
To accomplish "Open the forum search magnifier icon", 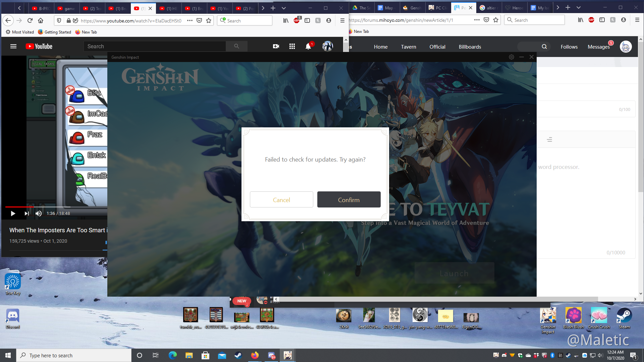I will click(544, 47).
